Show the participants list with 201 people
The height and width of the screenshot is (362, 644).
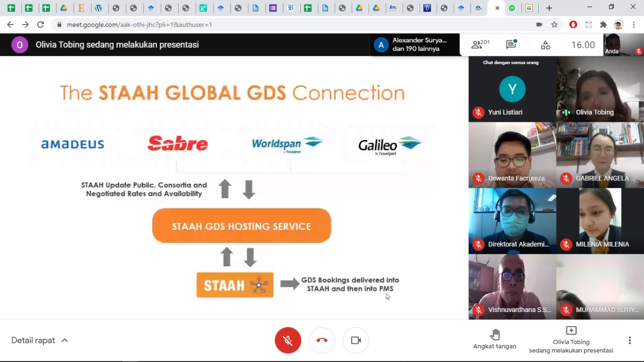point(480,45)
